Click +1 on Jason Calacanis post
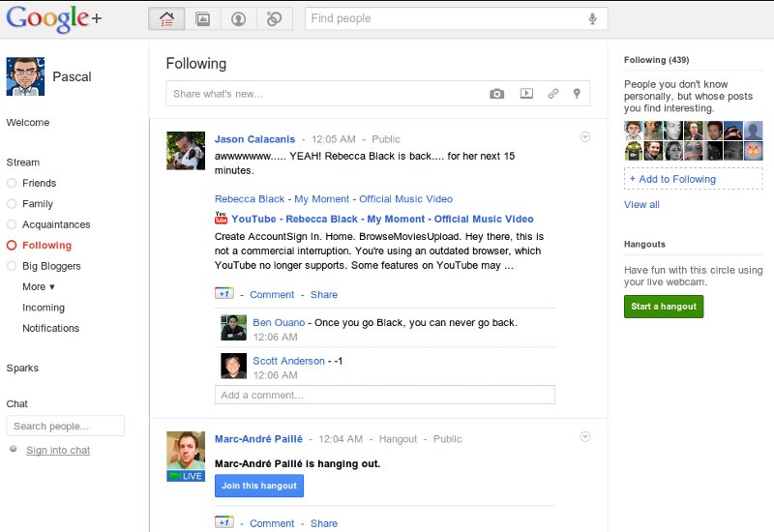 click(x=224, y=293)
